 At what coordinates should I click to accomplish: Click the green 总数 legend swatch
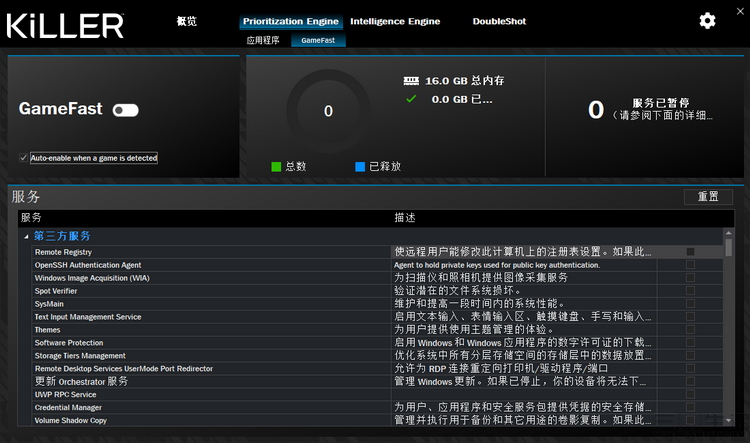coord(276,166)
